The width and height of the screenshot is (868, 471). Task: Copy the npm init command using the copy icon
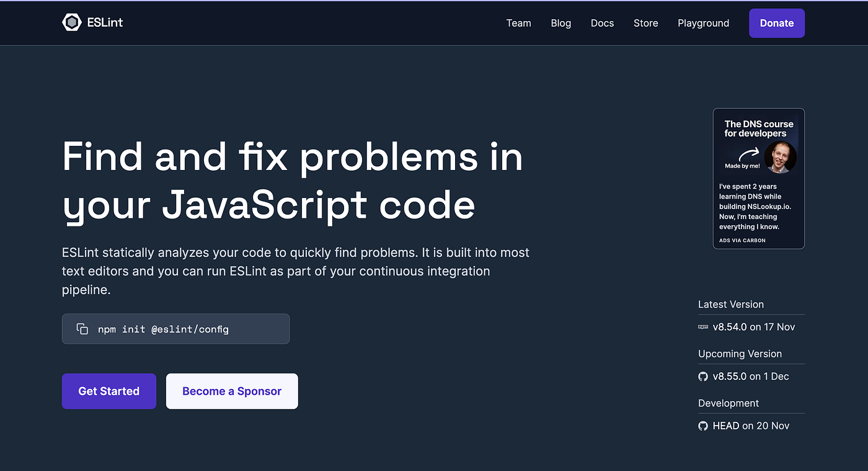click(x=82, y=329)
